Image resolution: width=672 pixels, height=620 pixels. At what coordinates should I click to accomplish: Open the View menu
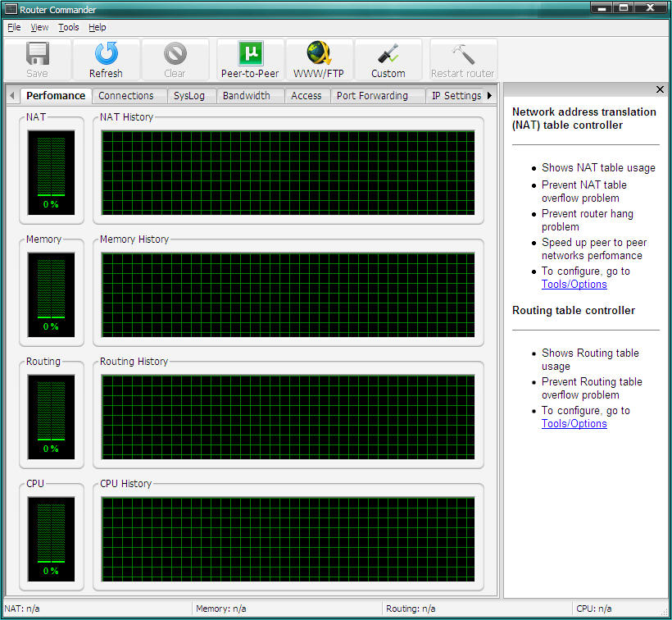[39, 27]
